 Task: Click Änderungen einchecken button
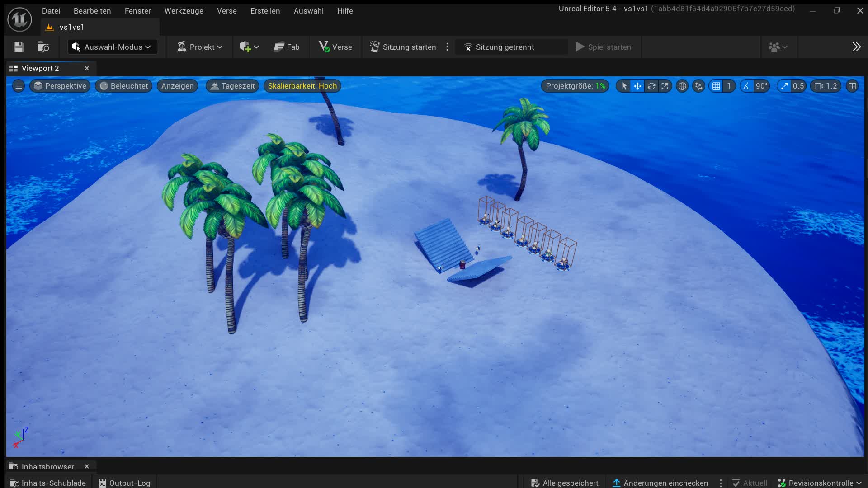click(x=660, y=483)
